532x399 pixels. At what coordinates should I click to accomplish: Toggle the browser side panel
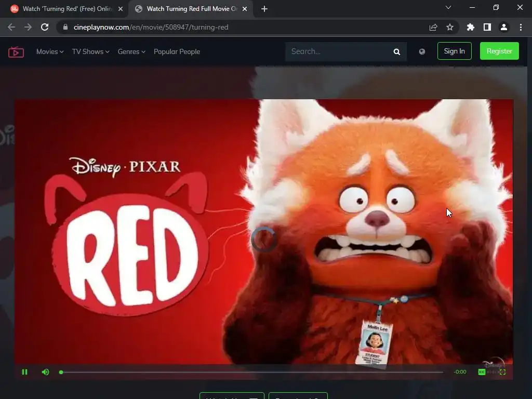click(487, 27)
